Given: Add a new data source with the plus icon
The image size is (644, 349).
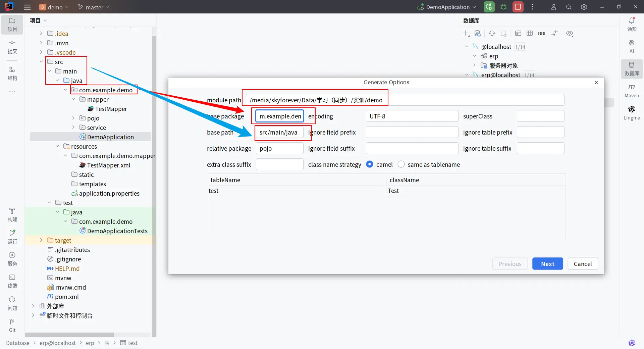Looking at the screenshot, I should [466, 34].
